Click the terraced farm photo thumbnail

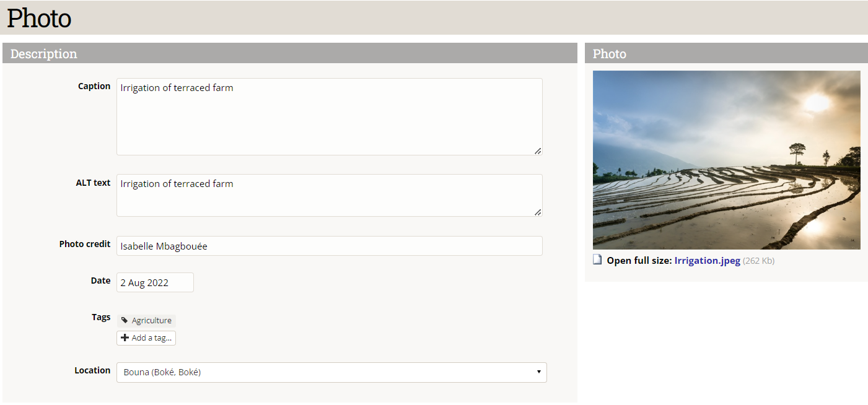point(726,160)
